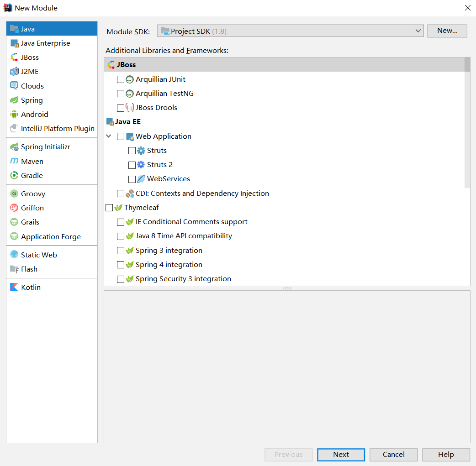Tick the Struts checkbox
The width and height of the screenshot is (476, 466).
(x=132, y=151)
